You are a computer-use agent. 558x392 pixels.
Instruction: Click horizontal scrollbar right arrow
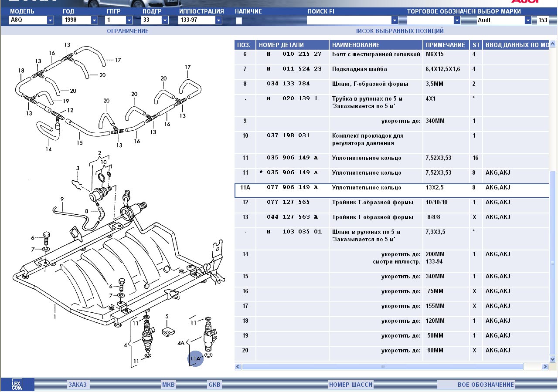(x=544, y=367)
